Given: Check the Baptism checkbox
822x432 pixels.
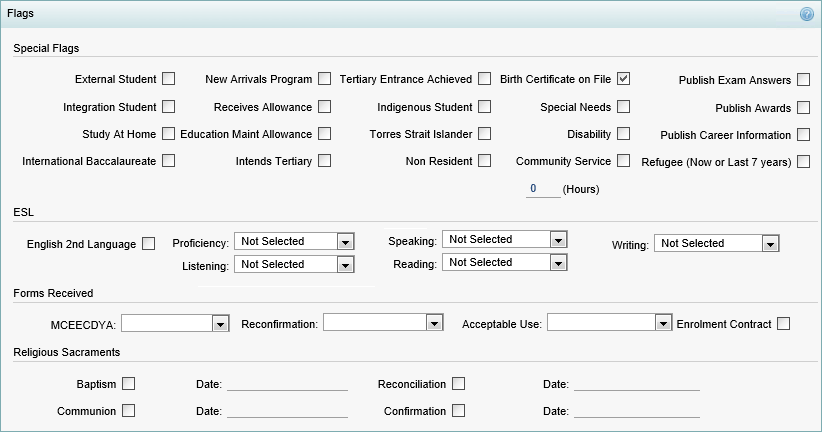Looking at the screenshot, I should point(128,384).
